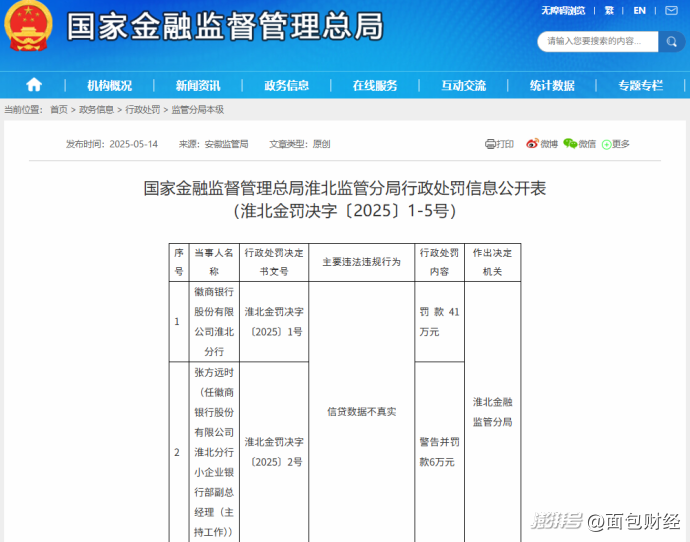Viewport: 690px width, 542px height.
Task: Click the source text 安徽监管局
Action: point(226,144)
